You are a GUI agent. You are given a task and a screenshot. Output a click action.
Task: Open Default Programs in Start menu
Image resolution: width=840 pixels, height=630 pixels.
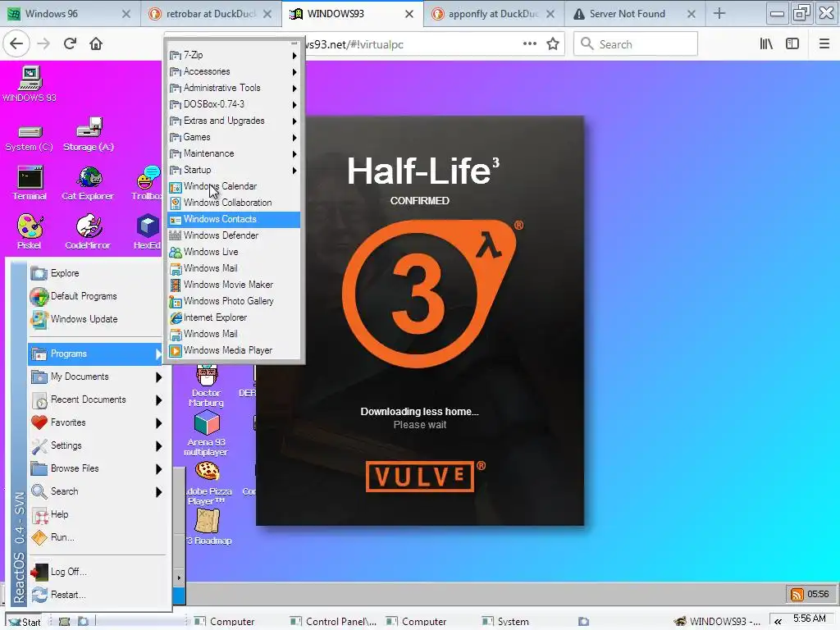coord(95,296)
